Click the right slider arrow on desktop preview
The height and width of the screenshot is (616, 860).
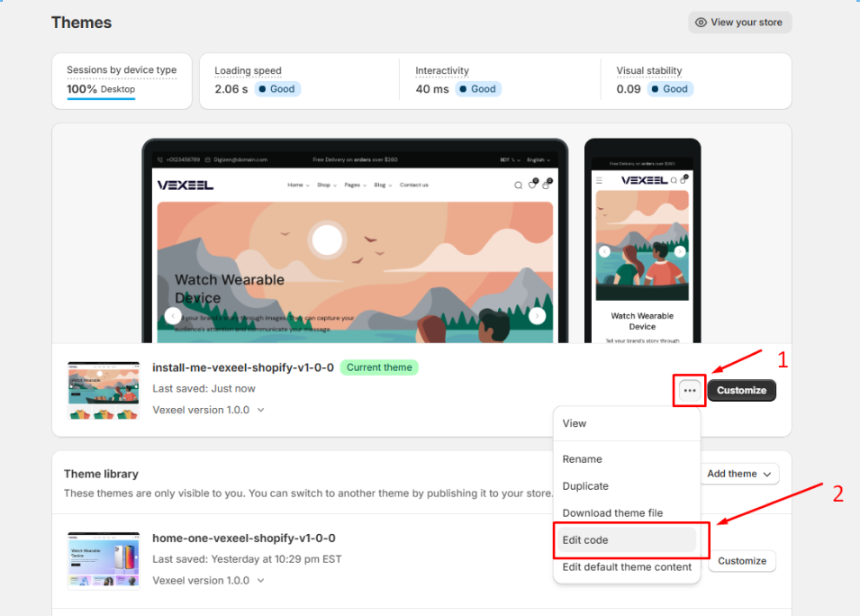point(537,315)
